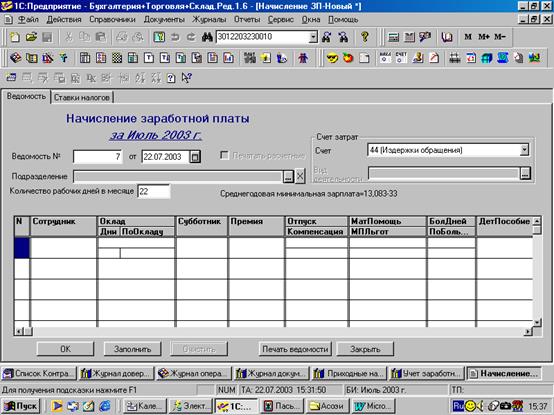The image size is (554, 415).
Task: Click the table horizontal scrollbar right arrow
Action: pyautogui.click(x=528, y=331)
